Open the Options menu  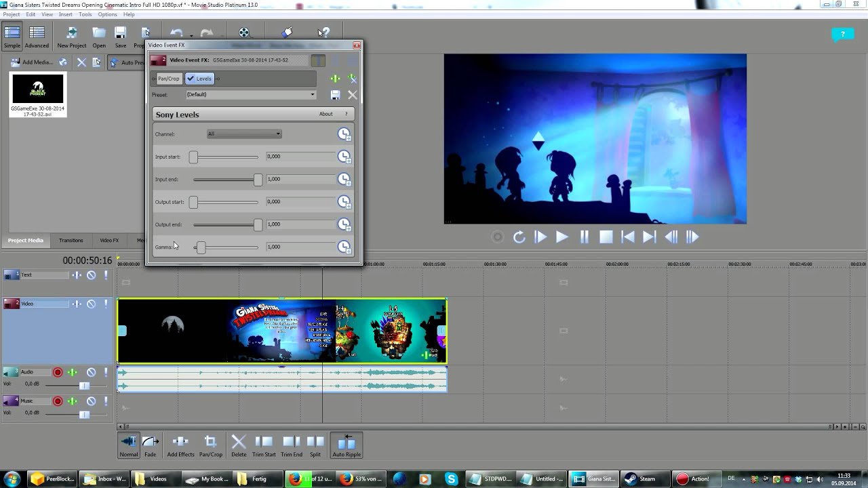point(107,14)
